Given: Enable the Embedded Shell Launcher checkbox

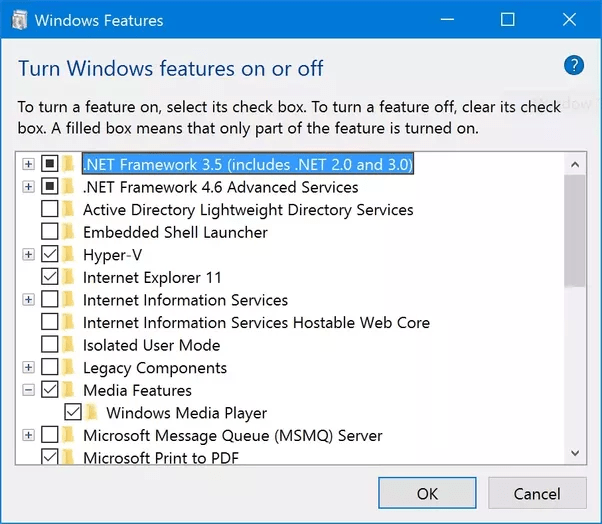Looking at the screenshot, I should (x=50, y=231).
